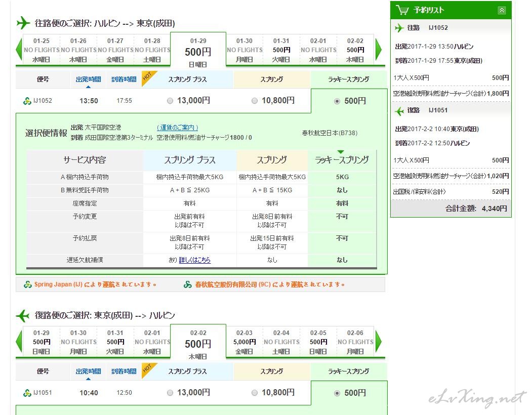532x415 pixels.
Task: Show later outbound dates with right arrow
Action: pos(378,50)
